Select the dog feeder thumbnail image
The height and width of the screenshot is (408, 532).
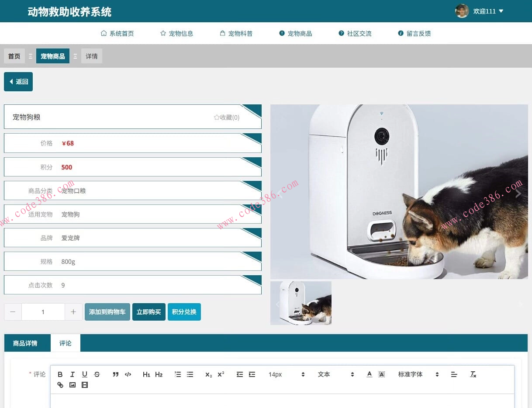coord(301,303)
